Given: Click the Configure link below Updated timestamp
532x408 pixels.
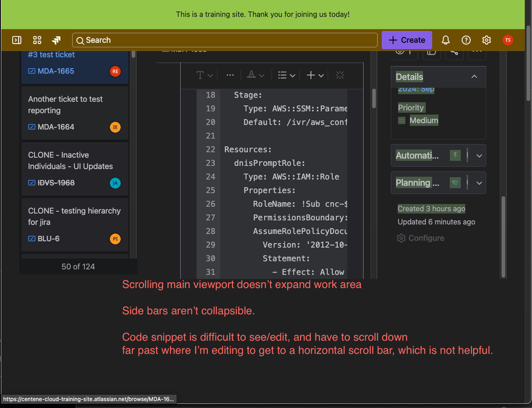Looking at the screenshot, I should pos(421,238).
